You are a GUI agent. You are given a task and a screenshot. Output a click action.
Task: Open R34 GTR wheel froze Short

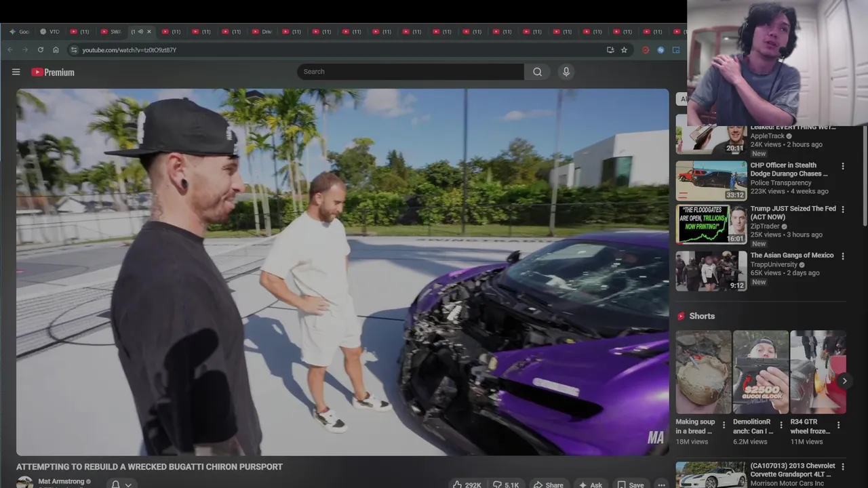coord(818,372)
